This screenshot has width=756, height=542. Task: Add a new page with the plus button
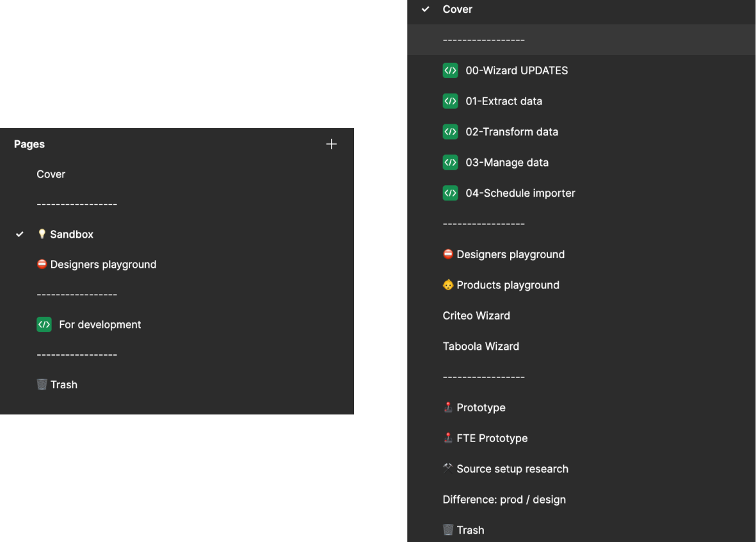tap(332, 144)
